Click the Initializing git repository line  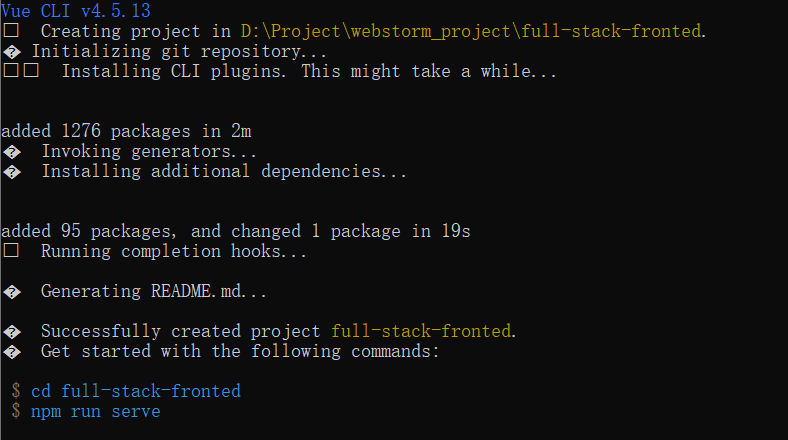tap(178, 51)
